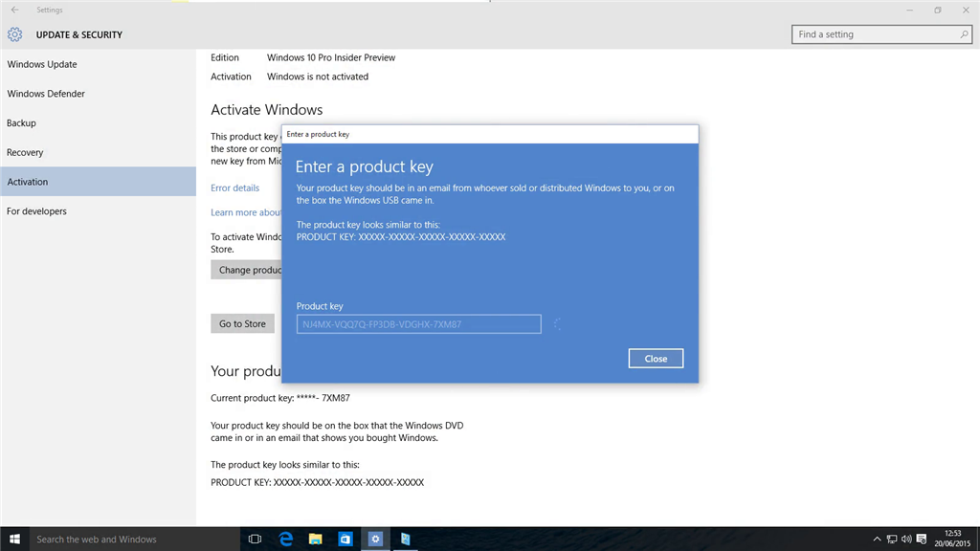Click the Update & Security gear icon

pyautogui.click(x=15, y=34)
